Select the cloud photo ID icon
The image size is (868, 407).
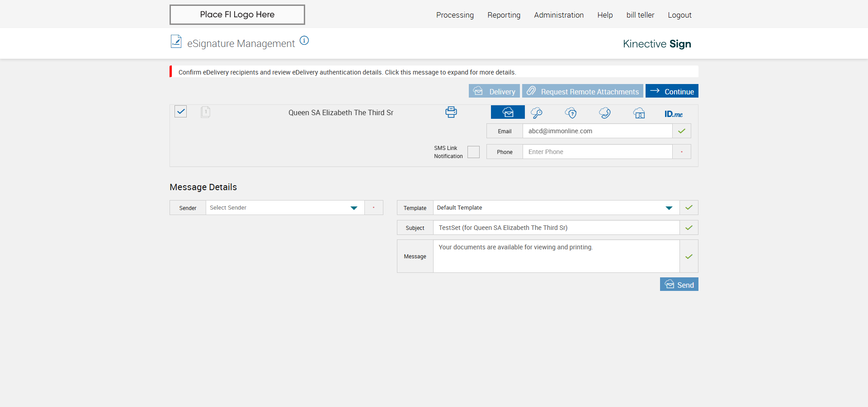pyautogui.click(x=639, y=113)
